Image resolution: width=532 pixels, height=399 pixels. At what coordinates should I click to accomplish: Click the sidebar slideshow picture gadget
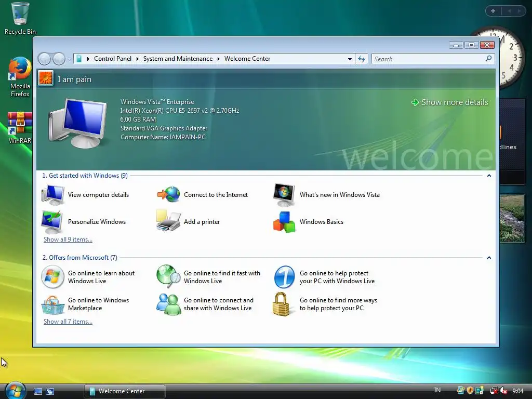512,218
